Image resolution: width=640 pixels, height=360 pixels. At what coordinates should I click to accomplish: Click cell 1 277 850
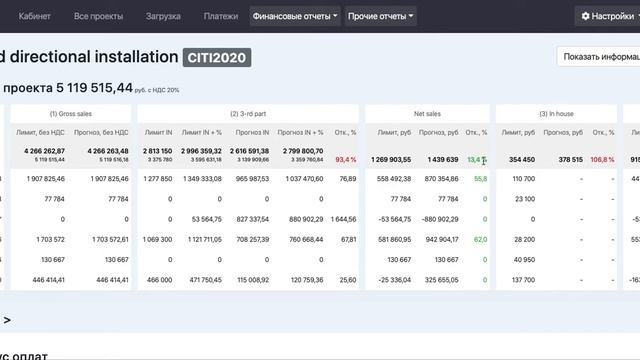pyautogui.click(x=158, y=179)
